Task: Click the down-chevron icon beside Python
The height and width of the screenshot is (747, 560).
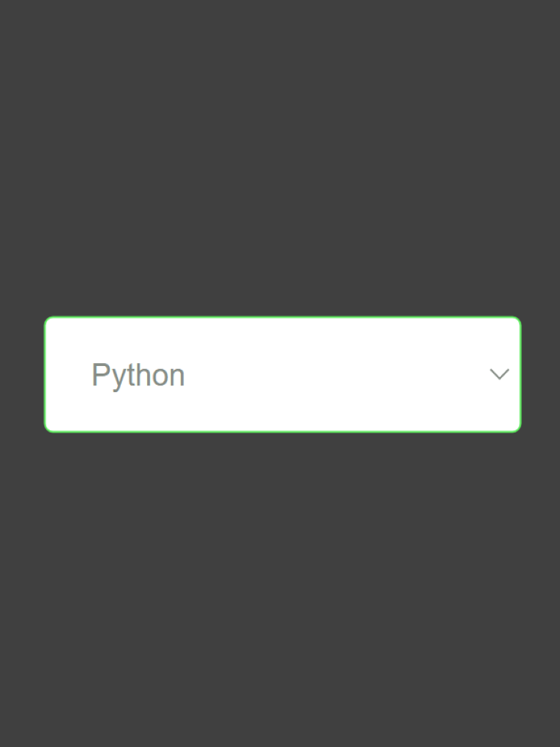Action: click(x=499, y=374)
